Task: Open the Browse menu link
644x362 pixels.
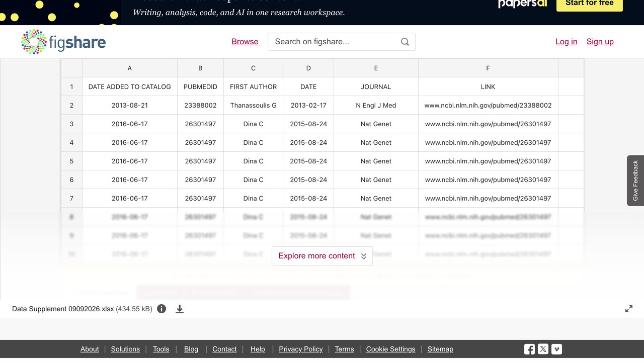Action: tap(245, 42)
